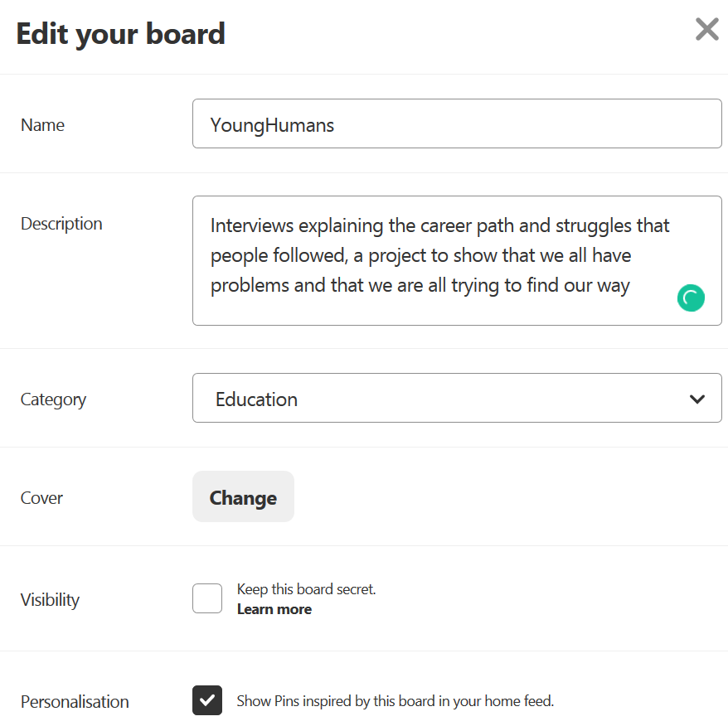The height and width of the screenshot is (726, 728).
Task: Click the Description field label
Action: click(x=61, y=224)
